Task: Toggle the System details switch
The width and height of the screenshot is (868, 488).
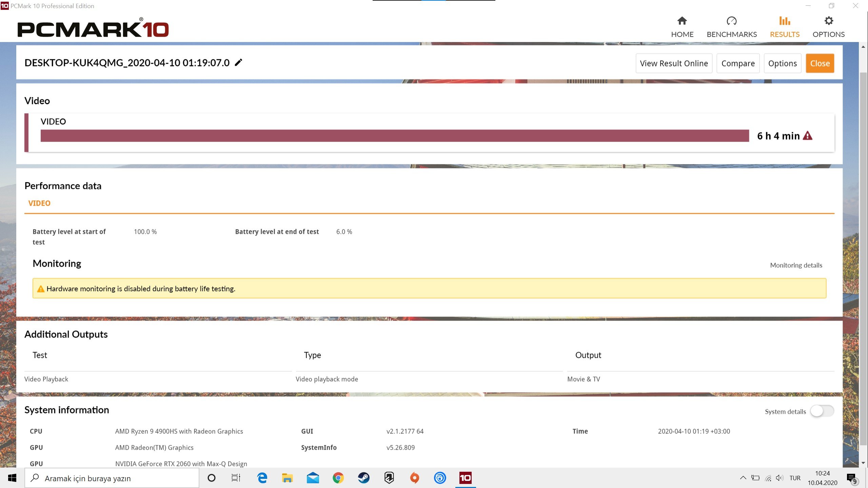Action: 822,411
